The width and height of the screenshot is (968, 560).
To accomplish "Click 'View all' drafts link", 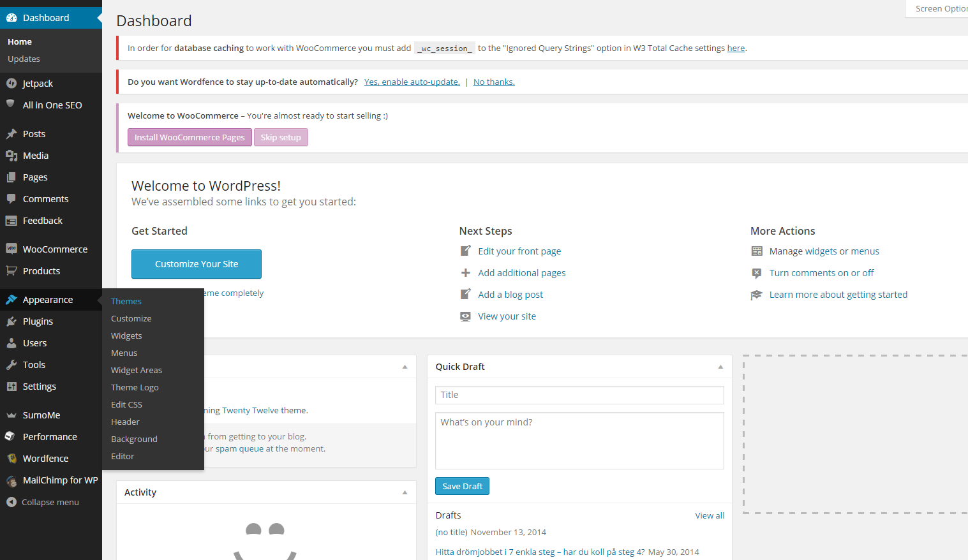I will [710, 515].
